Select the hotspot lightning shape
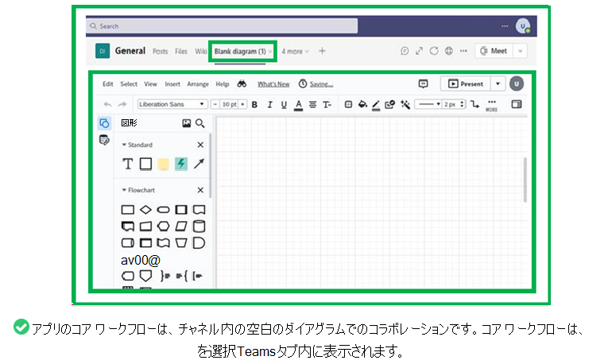 [180, 164]
